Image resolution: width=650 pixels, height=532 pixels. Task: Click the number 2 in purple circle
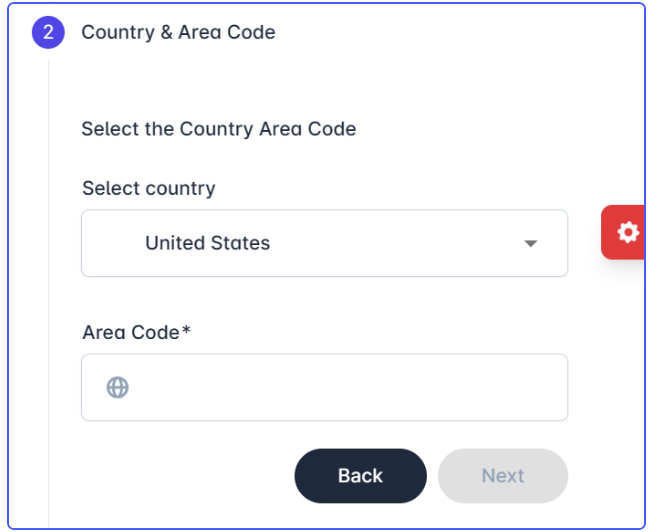48,32
